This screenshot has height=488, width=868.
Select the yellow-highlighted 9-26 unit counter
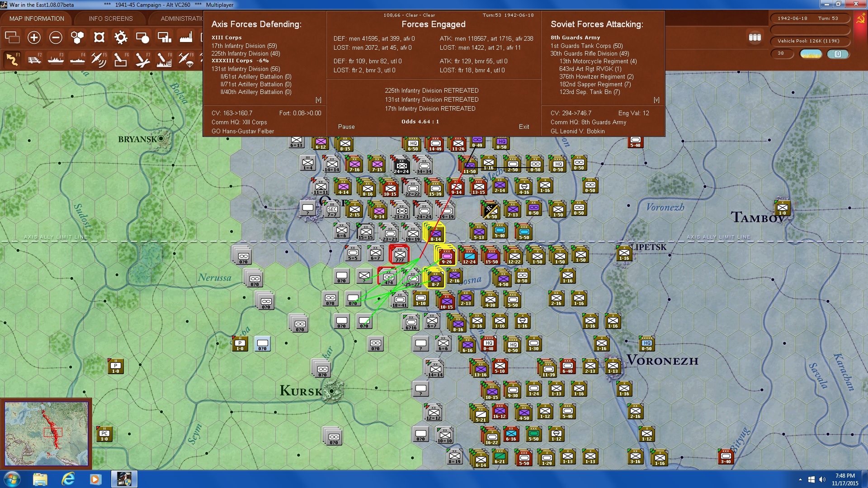coord(447,256)
